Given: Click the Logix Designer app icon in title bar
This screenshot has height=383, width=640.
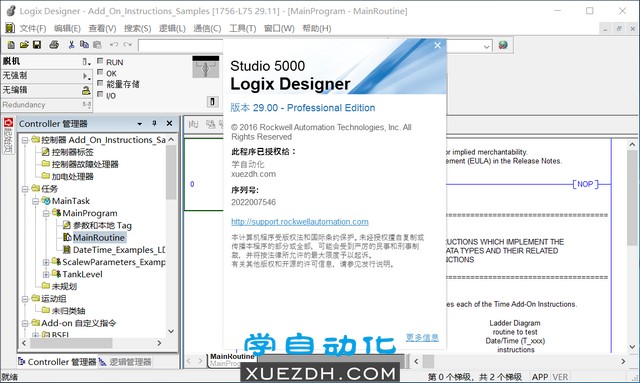Looking at the screenshot, I should coord(11,11).
